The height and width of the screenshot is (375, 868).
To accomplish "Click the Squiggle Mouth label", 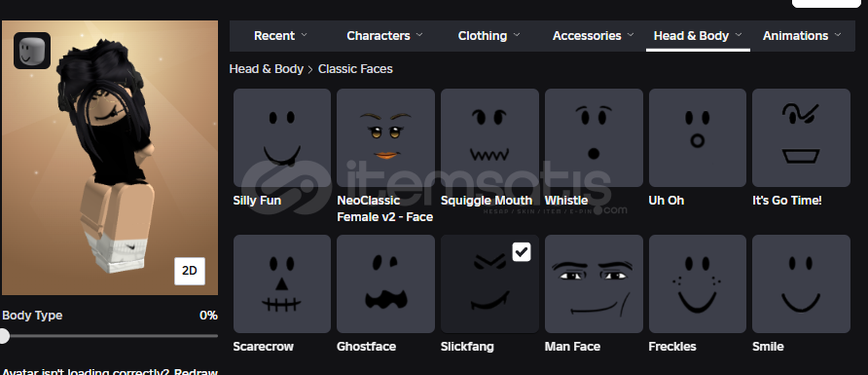I will click(486, 201).
